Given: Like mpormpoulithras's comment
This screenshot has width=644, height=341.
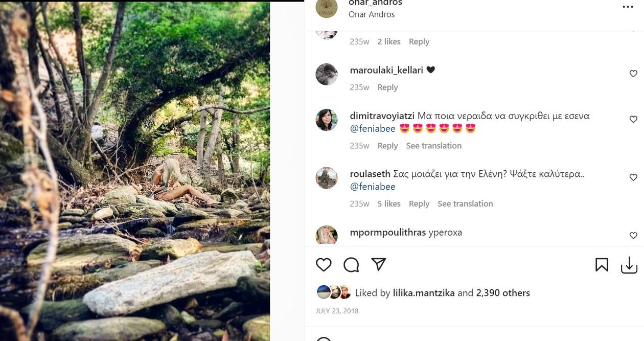Looking at the screenshot, I should pyautogui.click(x=633, y=236).
